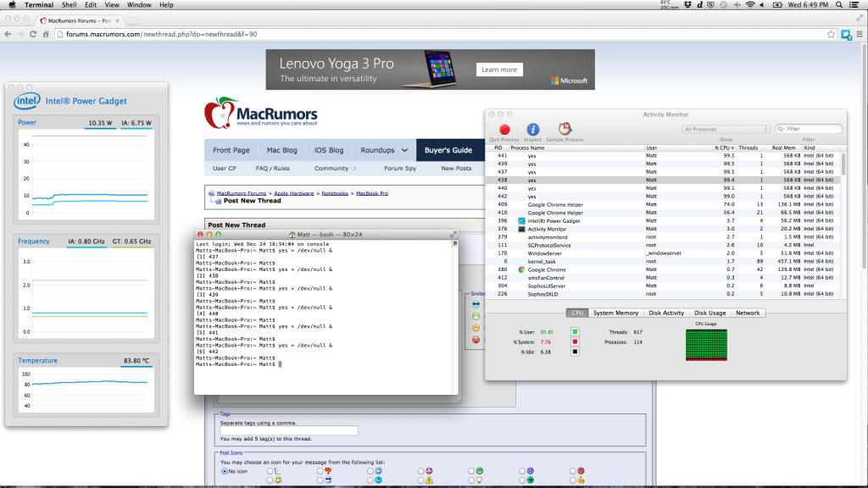Click the Sample Process icon in Activity Monitor
868x488 pixels.
pos(565,129)
